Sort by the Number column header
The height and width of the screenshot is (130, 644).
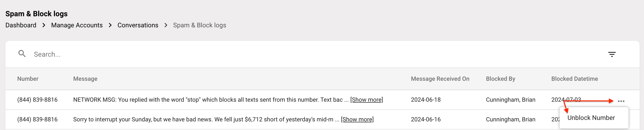coord(28,79)
